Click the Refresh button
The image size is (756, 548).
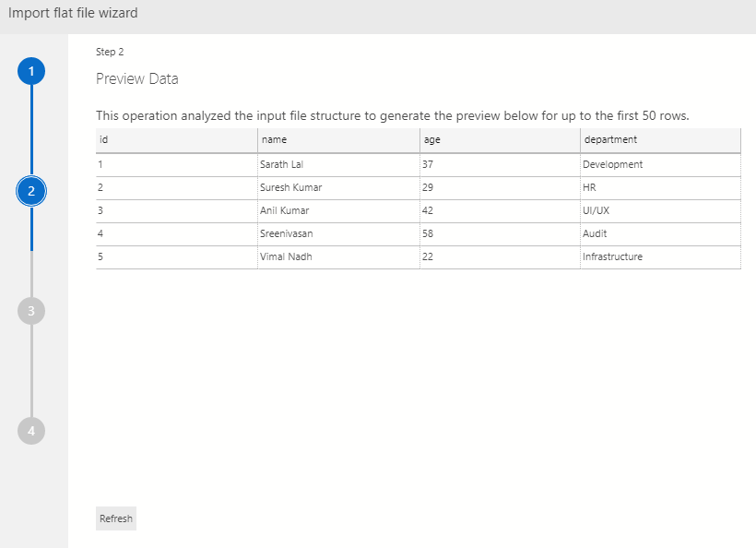pyautogui.click(x=115, y=518)
